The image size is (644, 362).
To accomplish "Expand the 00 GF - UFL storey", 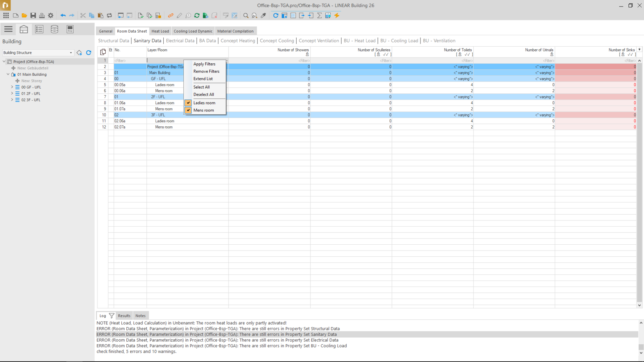I will click(12, 87).
